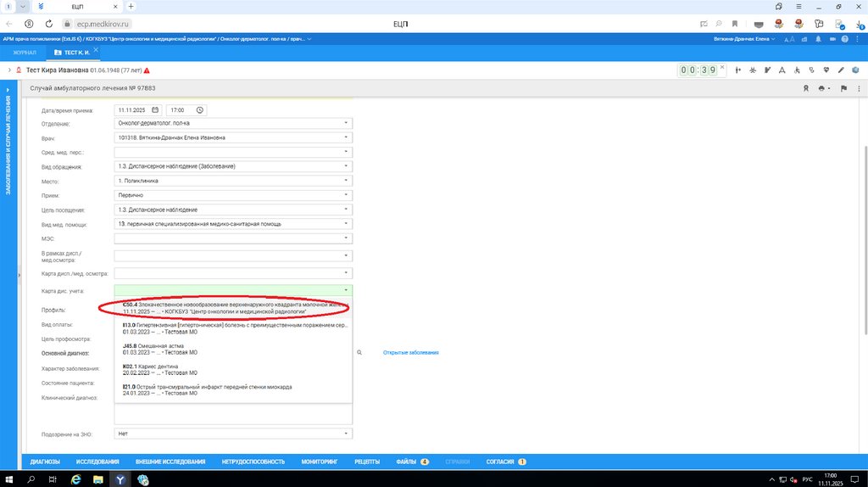
Task: Close the 00:39 timer
Action: (722, 67)
